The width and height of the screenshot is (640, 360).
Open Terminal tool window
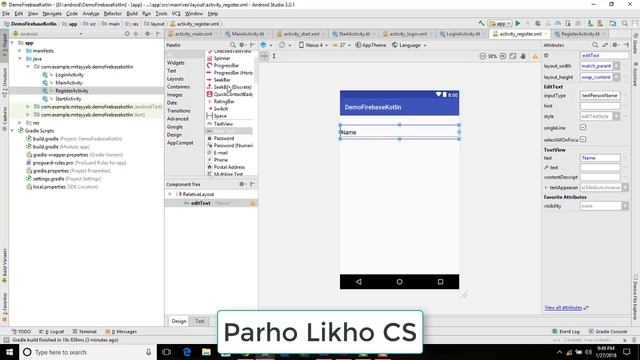(84, 331)
